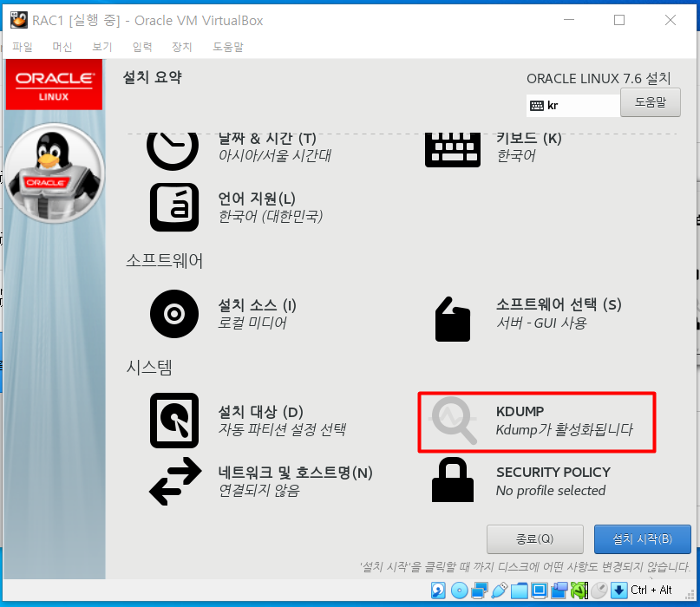The image size is (700, 607).
Task: Click the 도움말 help button in installer
Action: click(650, 102)
